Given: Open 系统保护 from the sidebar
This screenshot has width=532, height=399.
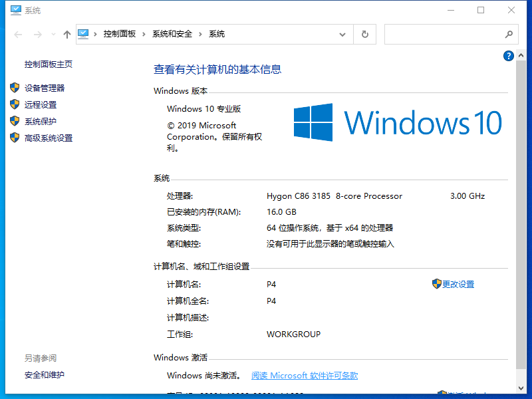Looking at the screenshot, I should [41, 122].
